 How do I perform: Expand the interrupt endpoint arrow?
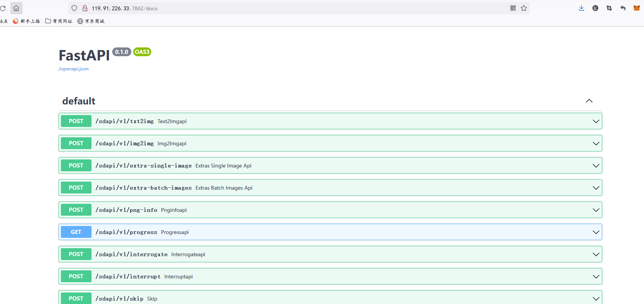[596, 276]
